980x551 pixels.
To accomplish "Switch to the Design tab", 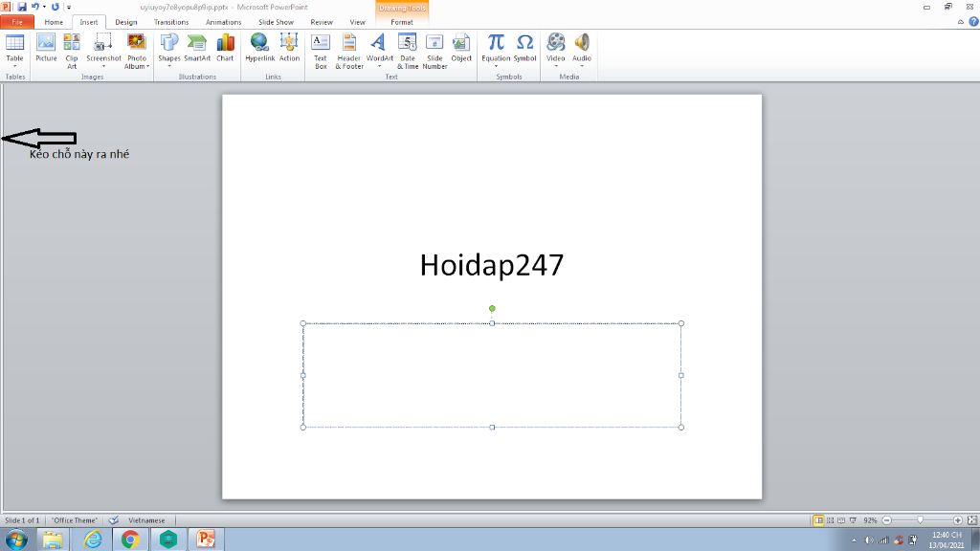I will coord(125,22).
